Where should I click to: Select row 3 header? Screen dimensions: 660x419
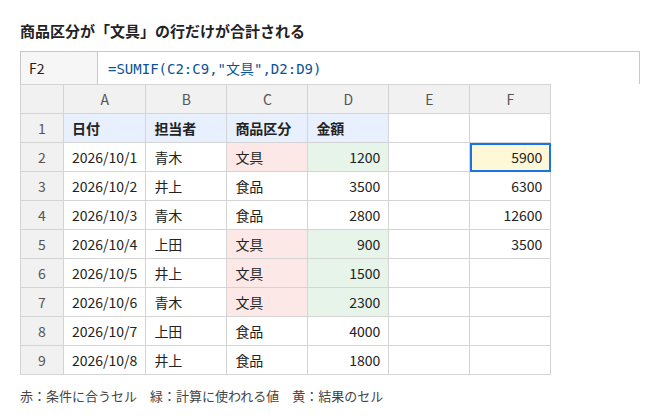pos(42,187)
